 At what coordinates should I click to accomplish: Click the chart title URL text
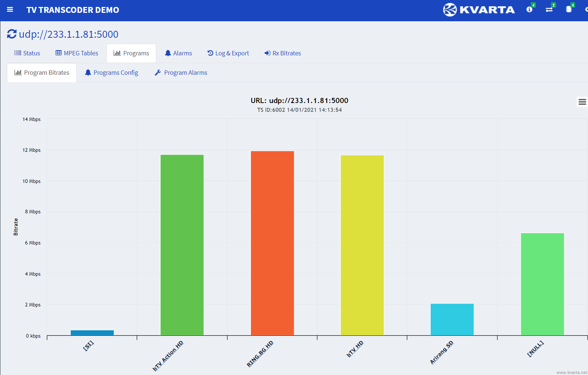[x=299, y=100]
